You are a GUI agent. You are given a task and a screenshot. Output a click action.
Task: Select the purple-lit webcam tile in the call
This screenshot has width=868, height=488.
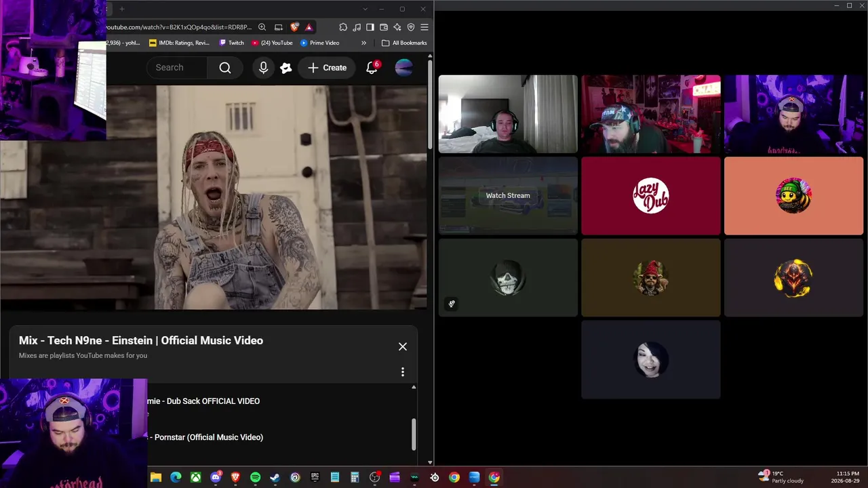(x=794, y=114)
